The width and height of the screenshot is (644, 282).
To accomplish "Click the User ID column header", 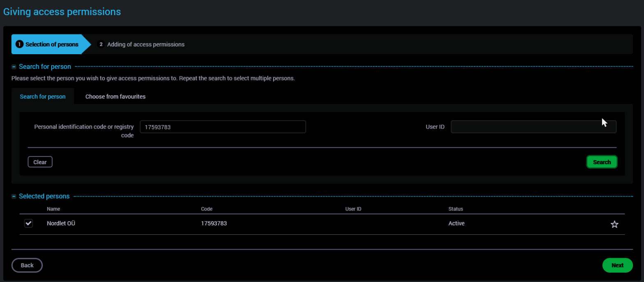I will (353, 209).
